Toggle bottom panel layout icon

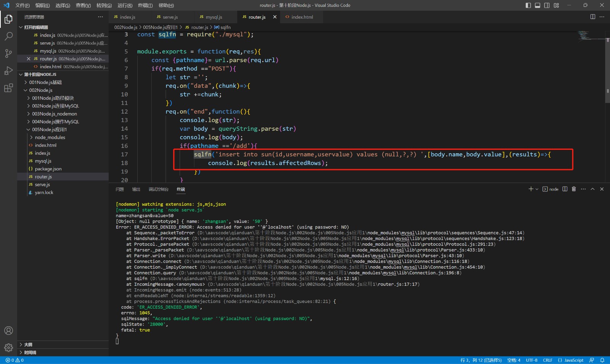click(538, 5)
